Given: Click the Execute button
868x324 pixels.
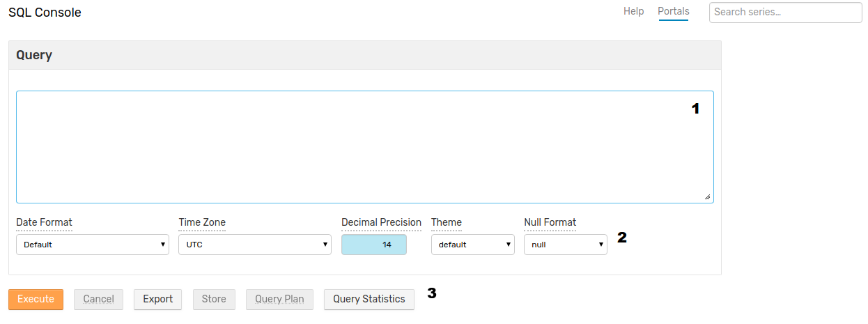Looking at the screenshot, I should click(36, 299).
